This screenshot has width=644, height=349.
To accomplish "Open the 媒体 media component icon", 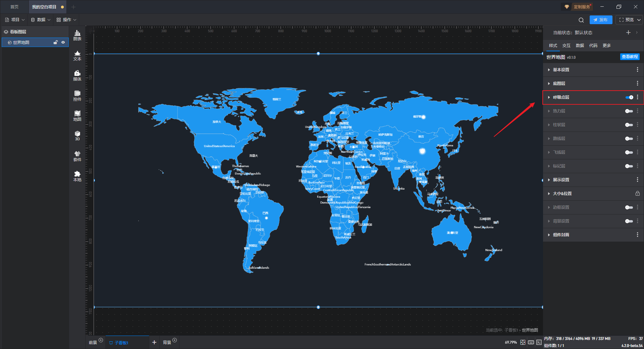I will tap(77, 76).
